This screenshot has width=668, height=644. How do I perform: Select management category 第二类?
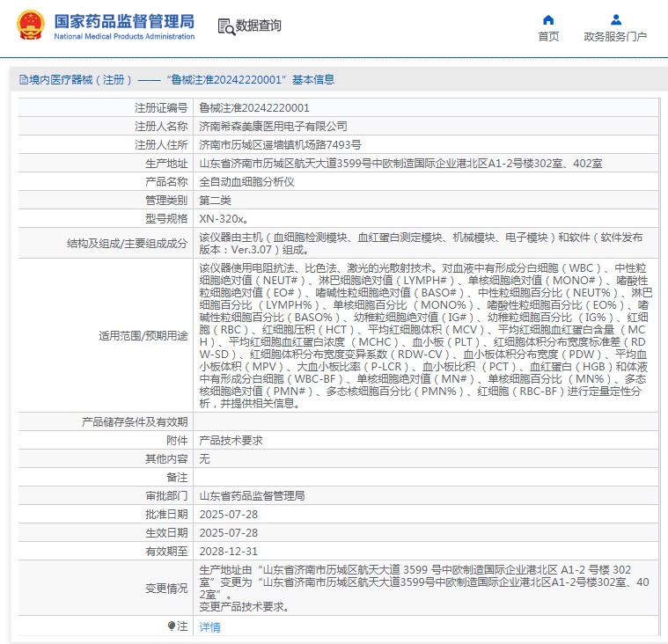tap(215, 201)
